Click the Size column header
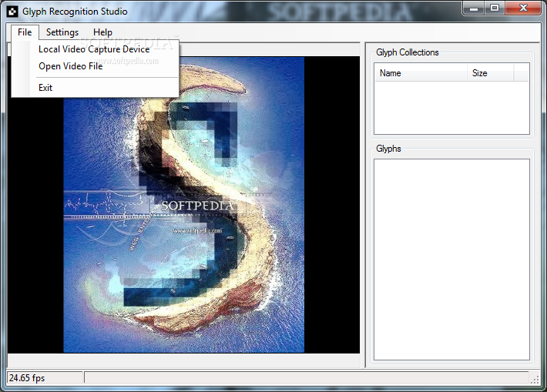This screenshot has width=547, height=392. [491, 73]
